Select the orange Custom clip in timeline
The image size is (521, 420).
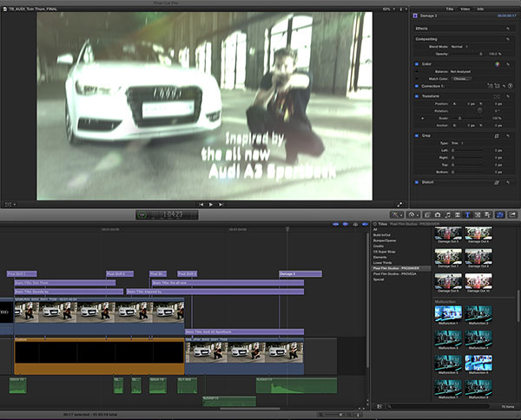pos(99,356)
